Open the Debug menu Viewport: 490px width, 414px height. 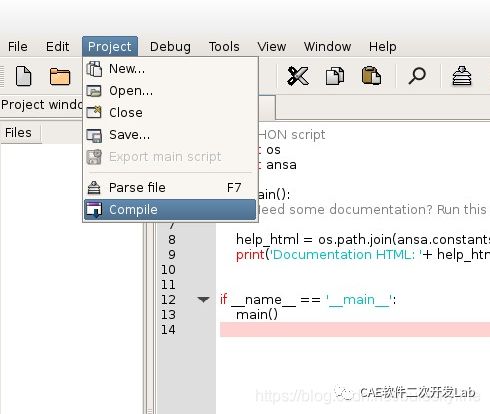click(x=170, y=47)
